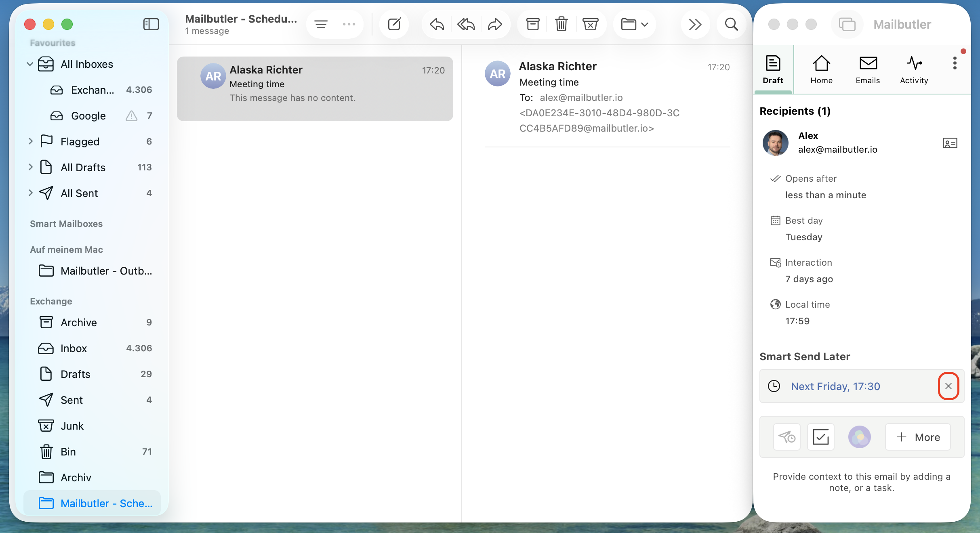Move message to Junk from toolbar
980x533 pixels.
(x=590, y=25)
